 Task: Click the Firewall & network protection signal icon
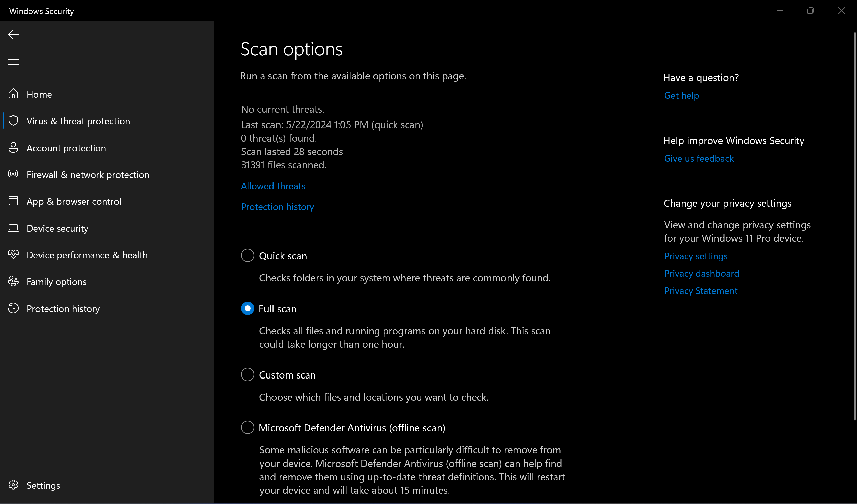[14, 174]
